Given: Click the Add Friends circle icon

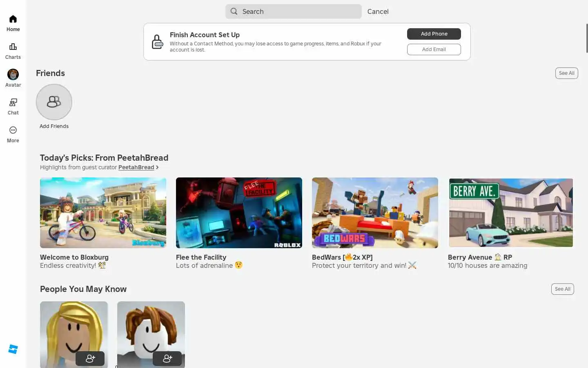Looking at the screenshot, I should (x=54, y=102).
